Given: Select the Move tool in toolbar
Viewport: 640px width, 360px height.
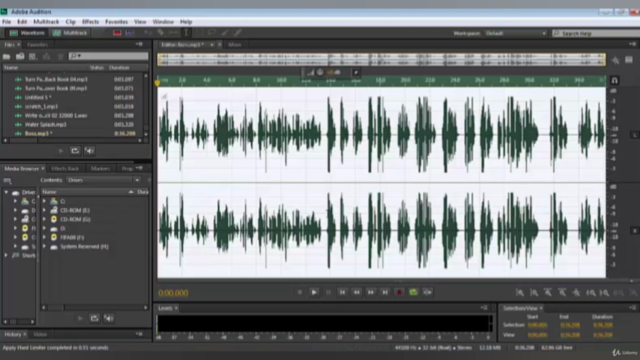Looking at the screenshot, I should [x=148, y=33].
